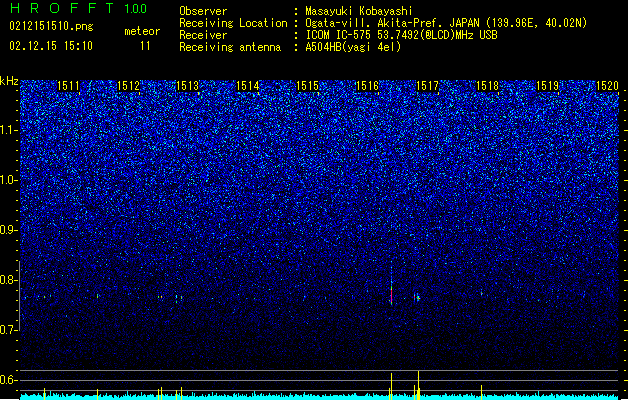Click the 1.0 frequency axis label
This screenshot has width=629, height=400.
9,180
